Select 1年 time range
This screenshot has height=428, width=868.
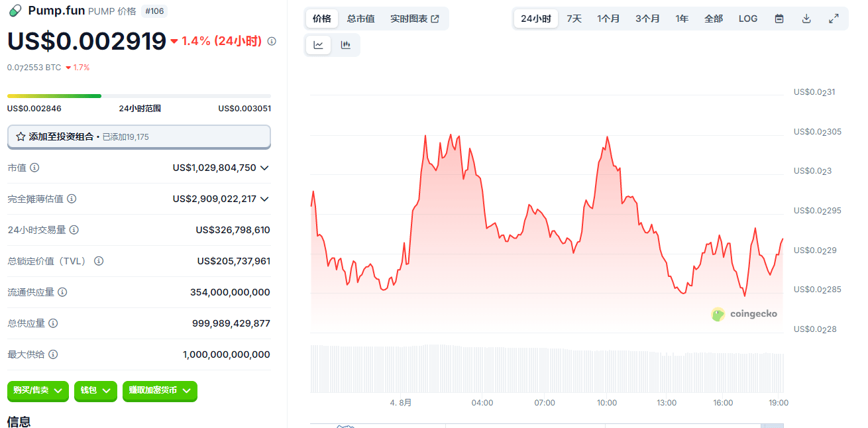682,19
